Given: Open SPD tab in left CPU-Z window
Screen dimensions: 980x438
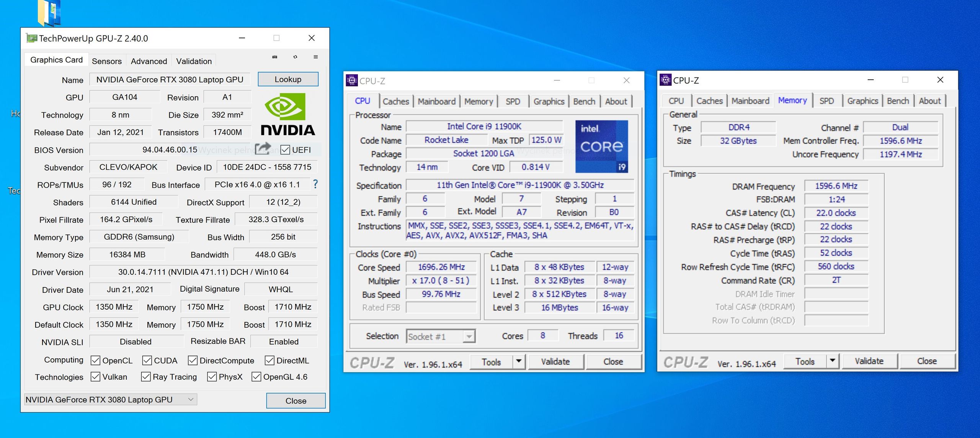Looking at the screenshot, I should tap(513, 102).
